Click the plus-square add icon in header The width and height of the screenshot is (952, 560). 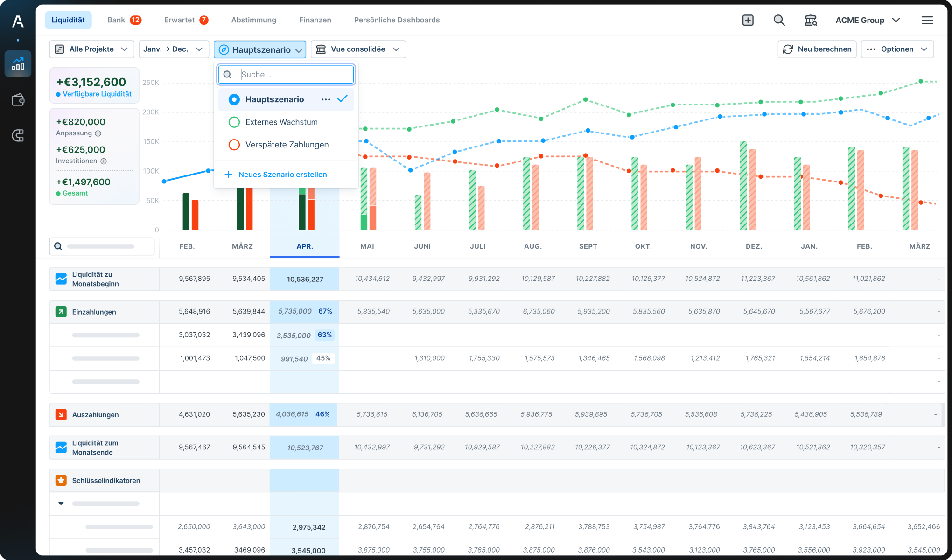coord(748,20)
